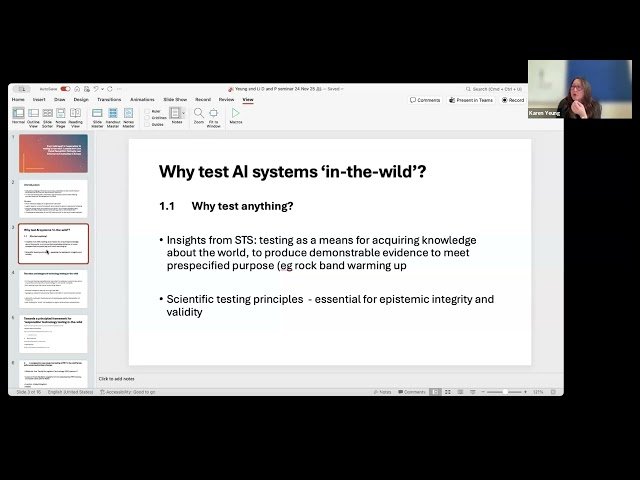Click Accessibility: Good to go
Viewport: 640px width, 480px height.
128,392
